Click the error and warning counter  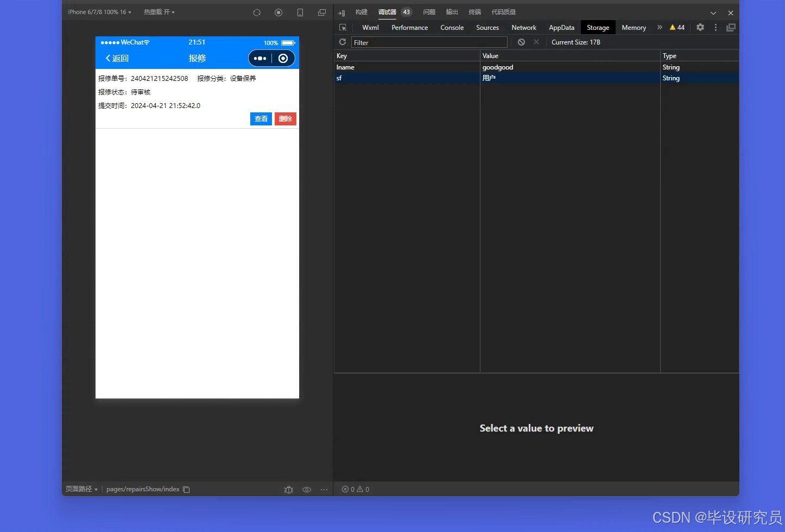click(x=356, y=490)
